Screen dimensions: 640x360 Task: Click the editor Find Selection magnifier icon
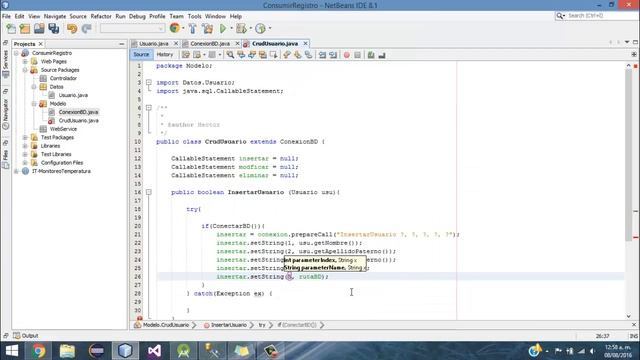230,55
